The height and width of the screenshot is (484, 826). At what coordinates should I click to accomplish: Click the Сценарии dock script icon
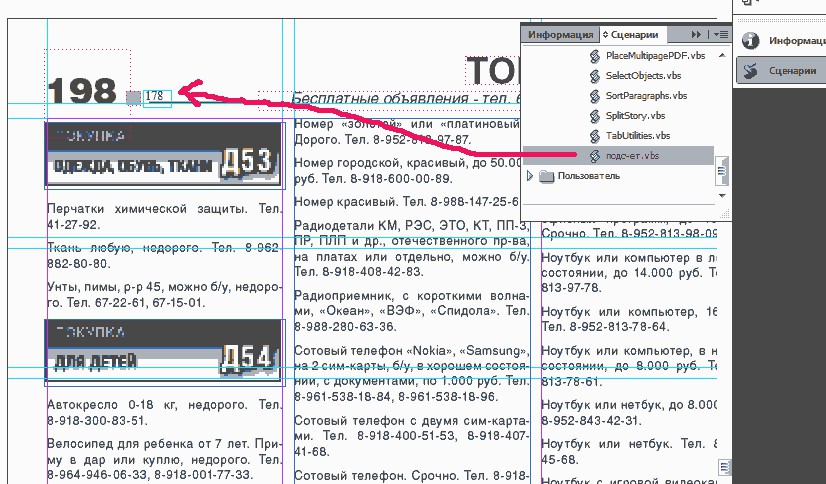tap(750, 70)
